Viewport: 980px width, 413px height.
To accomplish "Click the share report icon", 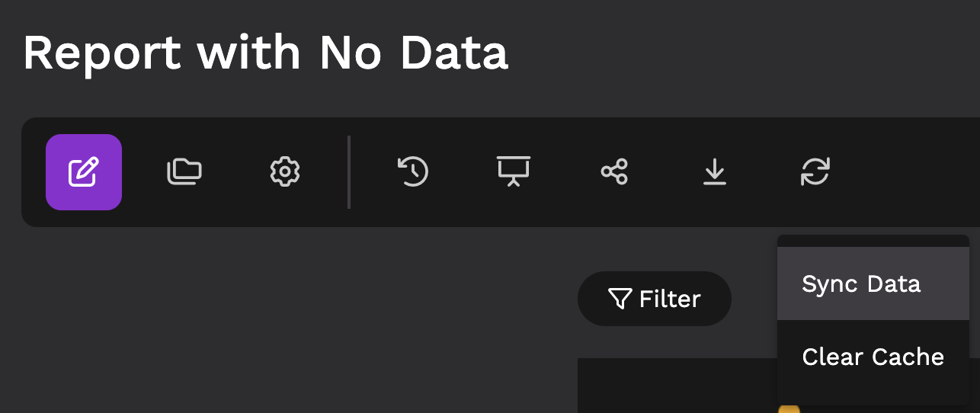I will click(614, 172).
